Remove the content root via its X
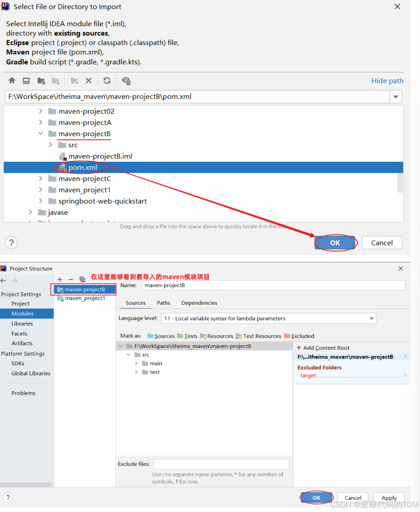Image resolution: width=420 pixels, height=512 pixels. point(405,357)
